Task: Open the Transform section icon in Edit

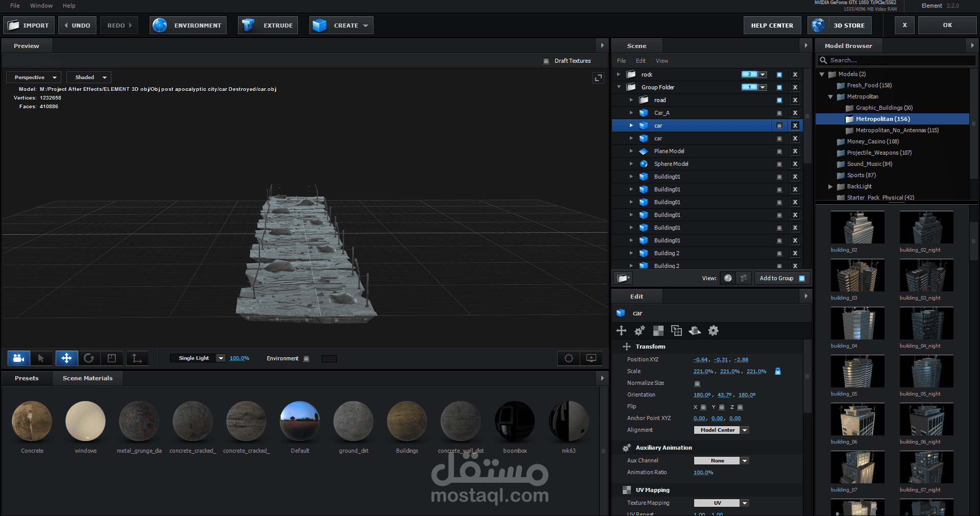Action: tap(621, 331)
